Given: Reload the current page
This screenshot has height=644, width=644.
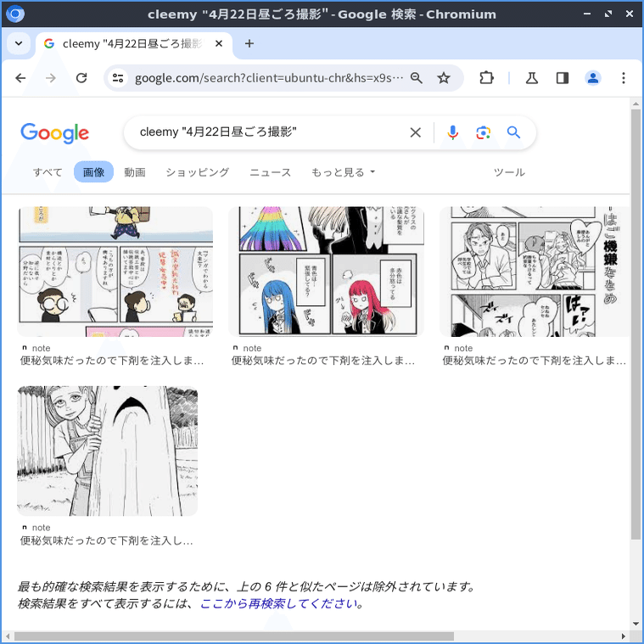Looking at the screenshot, I should (81, 78).
